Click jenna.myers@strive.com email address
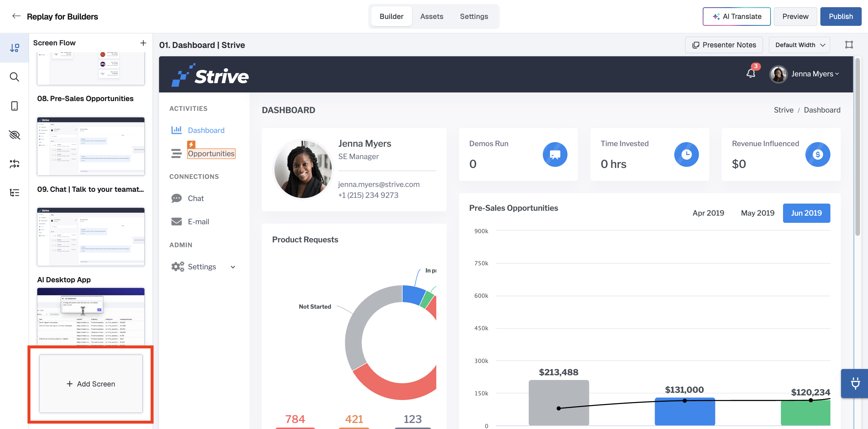Image resolution: width=868 pixels, height=429 pixels. [379, 184]
